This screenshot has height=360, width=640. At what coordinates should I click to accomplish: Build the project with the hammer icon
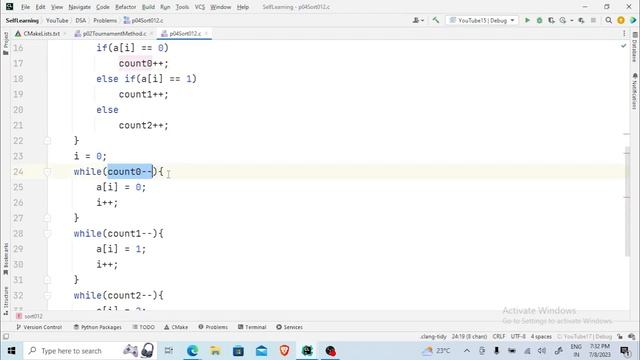tap(436, 20)
